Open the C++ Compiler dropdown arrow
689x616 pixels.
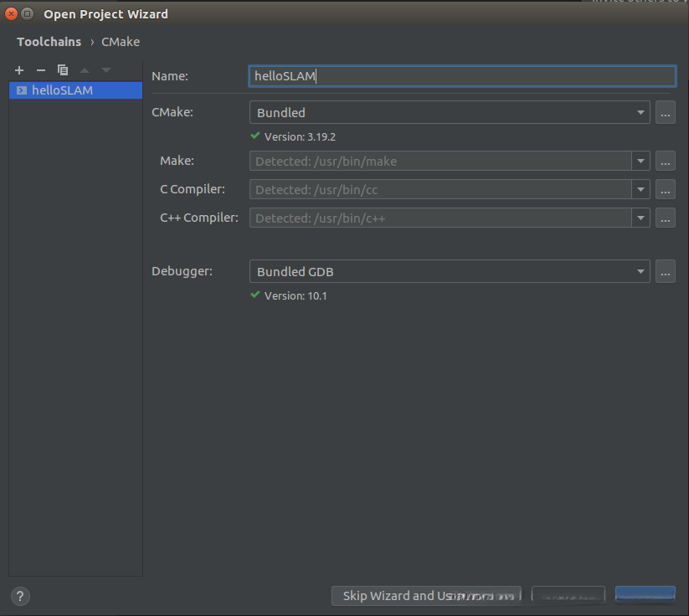[x=640, y=218]
